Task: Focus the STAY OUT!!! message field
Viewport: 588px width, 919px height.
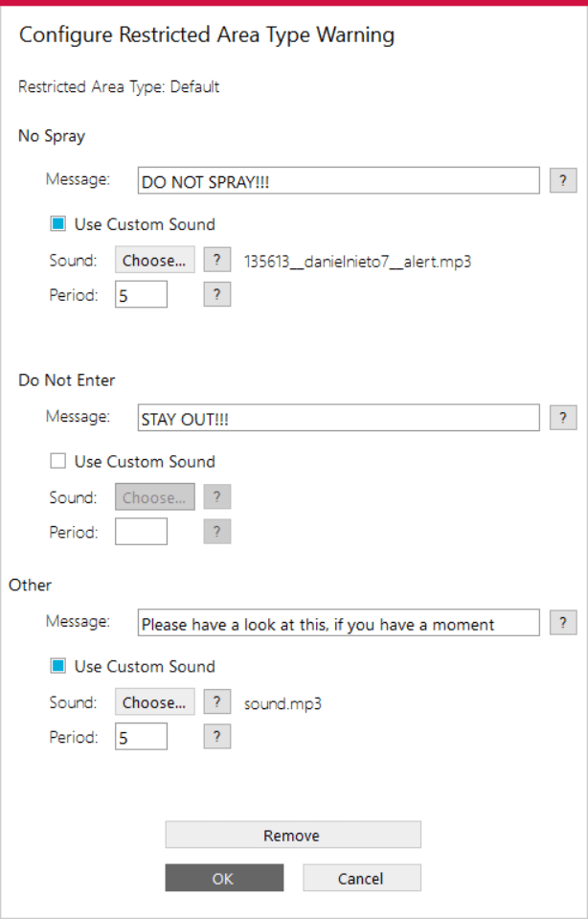Action: [338, 417]
